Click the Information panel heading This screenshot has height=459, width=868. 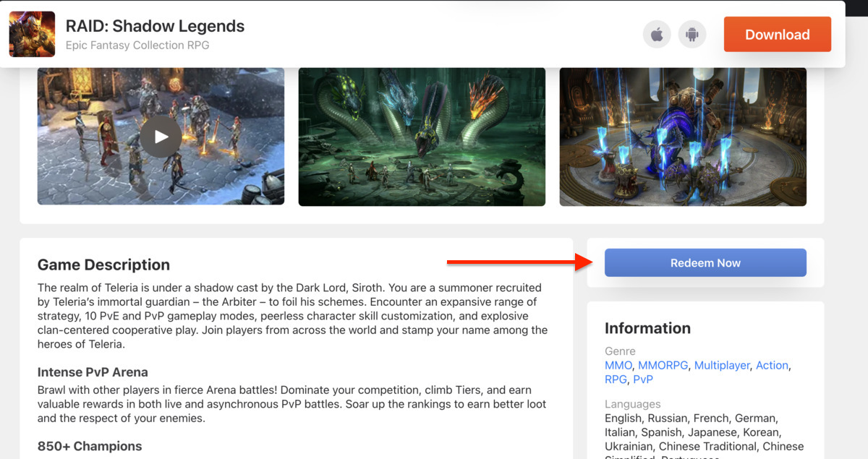pyautogui.click(x=647, y=327)
